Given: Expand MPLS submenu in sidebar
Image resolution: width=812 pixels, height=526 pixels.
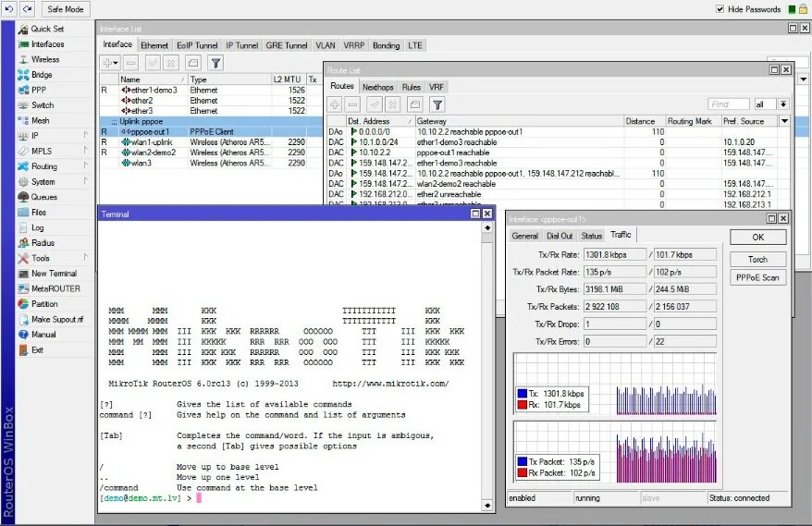Looking at the screenshot, I should 85,151.
